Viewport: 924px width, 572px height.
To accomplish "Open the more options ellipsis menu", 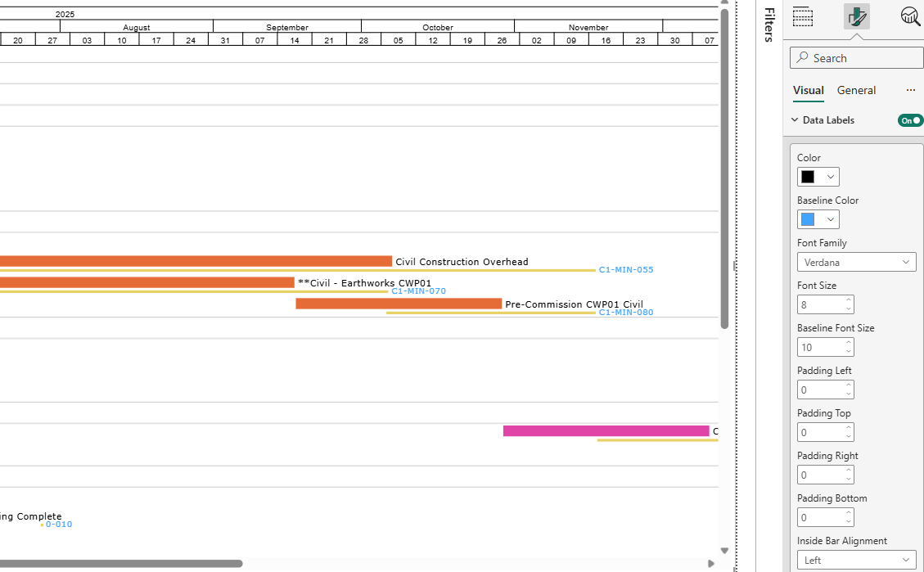I will tap(911, 90).
